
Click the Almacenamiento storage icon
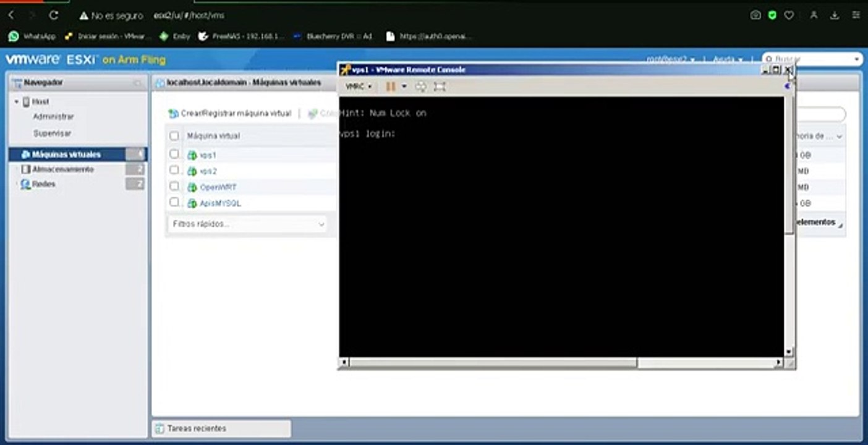pos(25,169)
